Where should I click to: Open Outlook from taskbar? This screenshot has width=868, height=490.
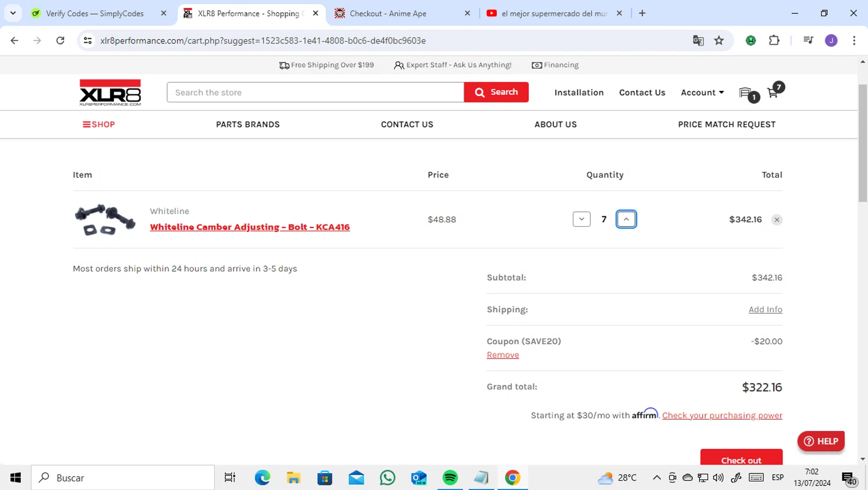click(418, 478)
